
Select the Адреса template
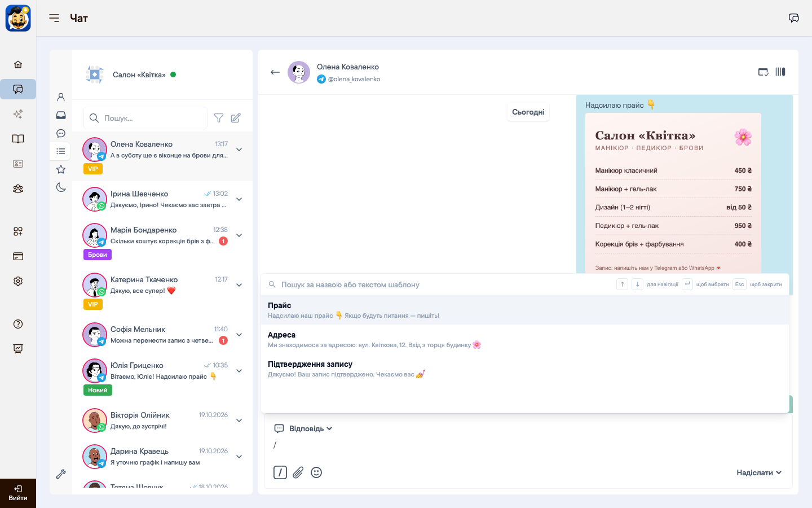pyautogui.click(x=524, y=339)
